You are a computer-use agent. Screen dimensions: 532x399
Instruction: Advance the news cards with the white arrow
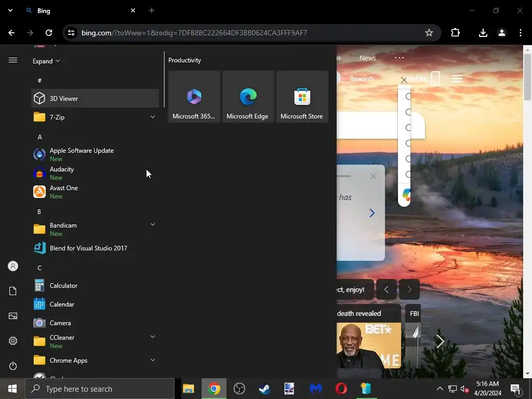(440, 341)
